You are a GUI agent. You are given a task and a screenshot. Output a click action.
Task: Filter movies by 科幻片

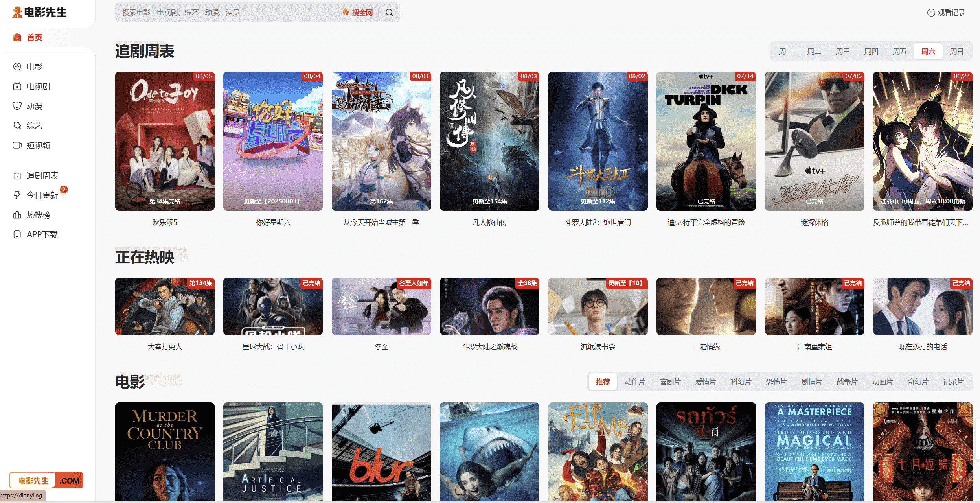(x=741, y=382)
